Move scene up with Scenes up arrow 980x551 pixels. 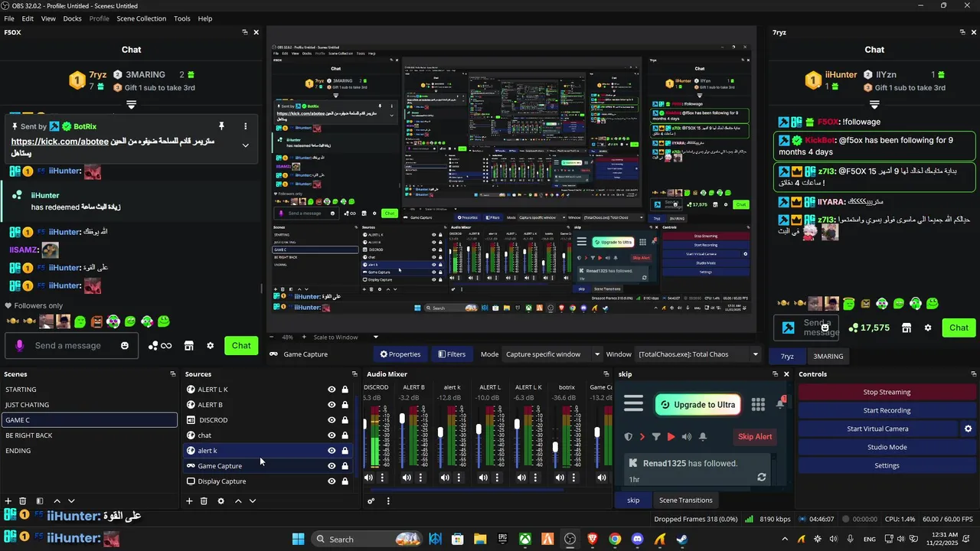(x=57, y=501)
